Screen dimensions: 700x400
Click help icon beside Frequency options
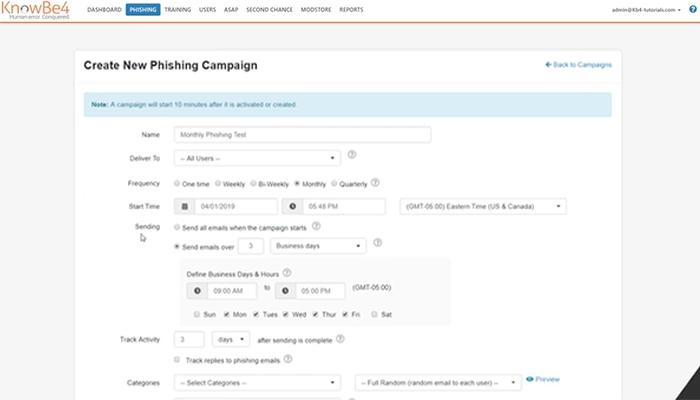click(375, 183)
